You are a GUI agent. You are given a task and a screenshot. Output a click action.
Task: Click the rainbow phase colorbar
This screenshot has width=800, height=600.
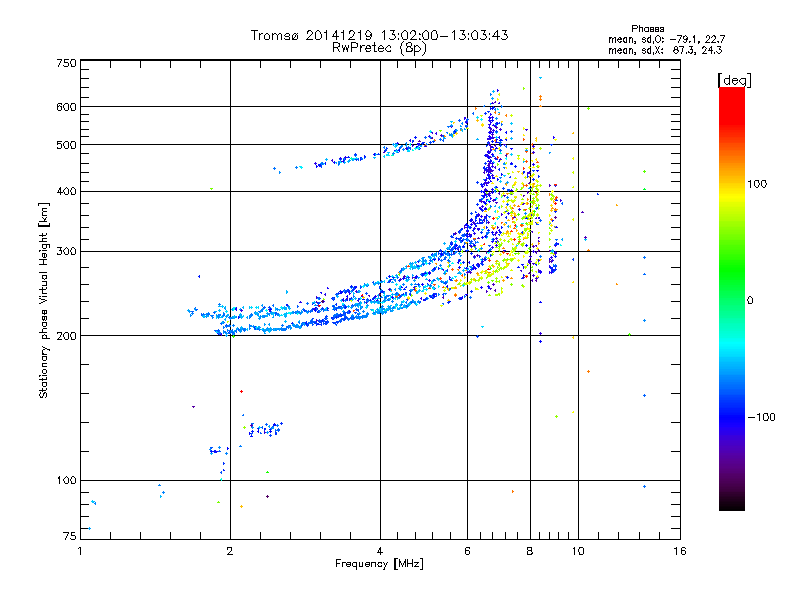coord(732,299)
